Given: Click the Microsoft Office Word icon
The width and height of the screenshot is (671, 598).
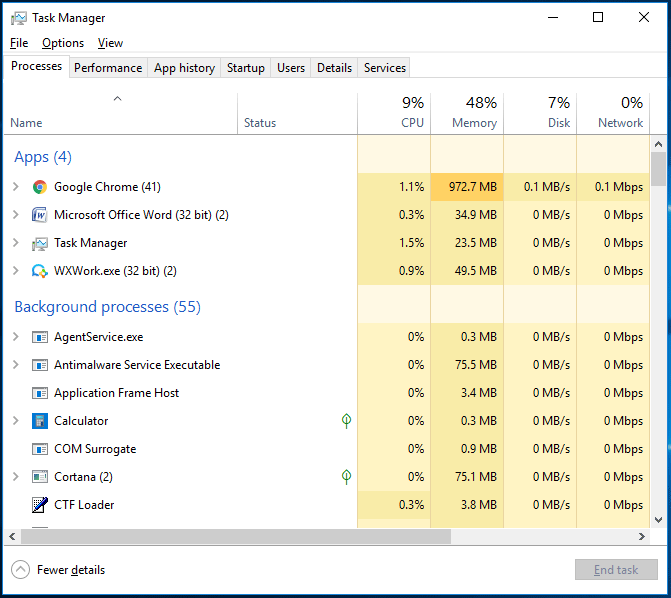Looking at the screenshot, I should (x=40, y=215).
